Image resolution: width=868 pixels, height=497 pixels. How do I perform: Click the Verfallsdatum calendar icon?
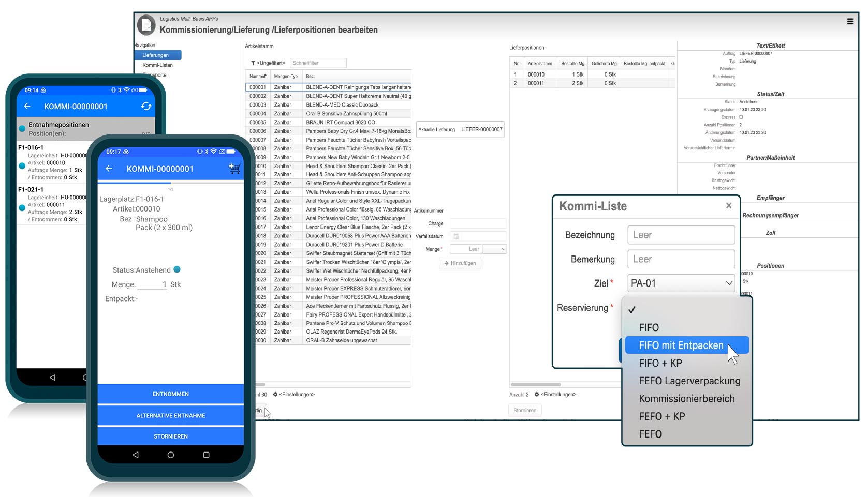click(x=456, y=236)
